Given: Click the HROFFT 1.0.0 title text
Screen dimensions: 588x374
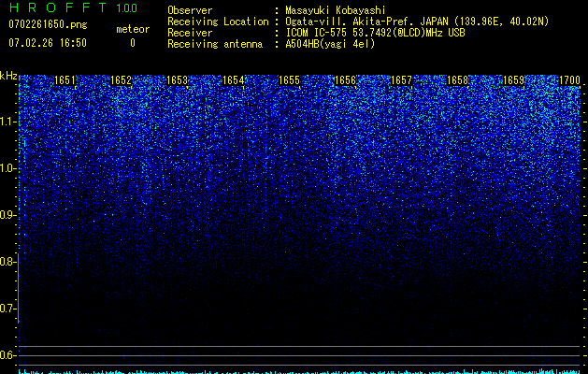Looking at the screenshot, I should click(x=74, y=7).
